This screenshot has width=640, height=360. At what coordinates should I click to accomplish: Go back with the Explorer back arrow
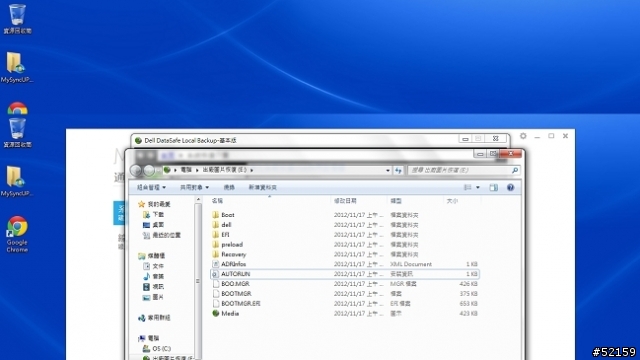click(136, 170)
